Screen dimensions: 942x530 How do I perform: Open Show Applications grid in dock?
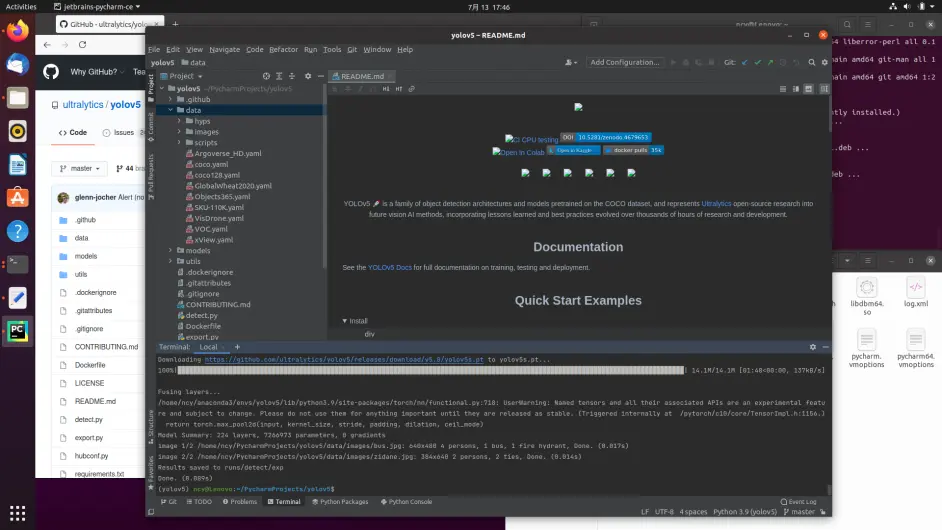pos(17,513)
